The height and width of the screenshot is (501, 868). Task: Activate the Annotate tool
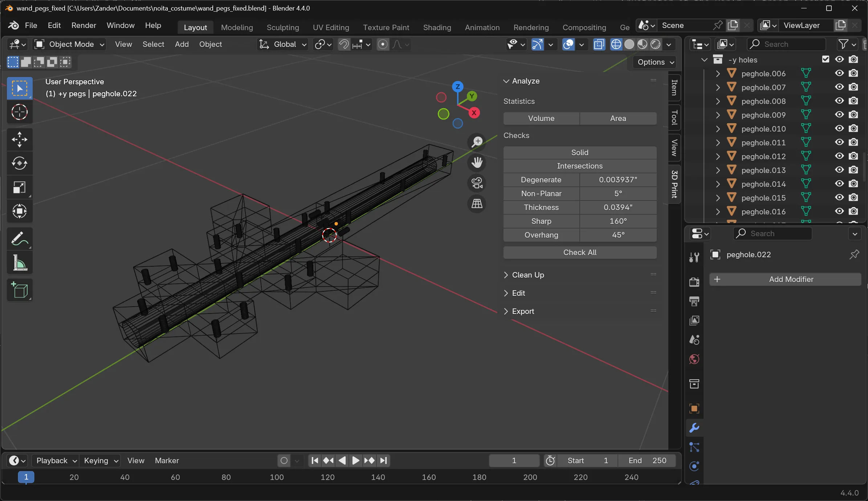point(19,238)
